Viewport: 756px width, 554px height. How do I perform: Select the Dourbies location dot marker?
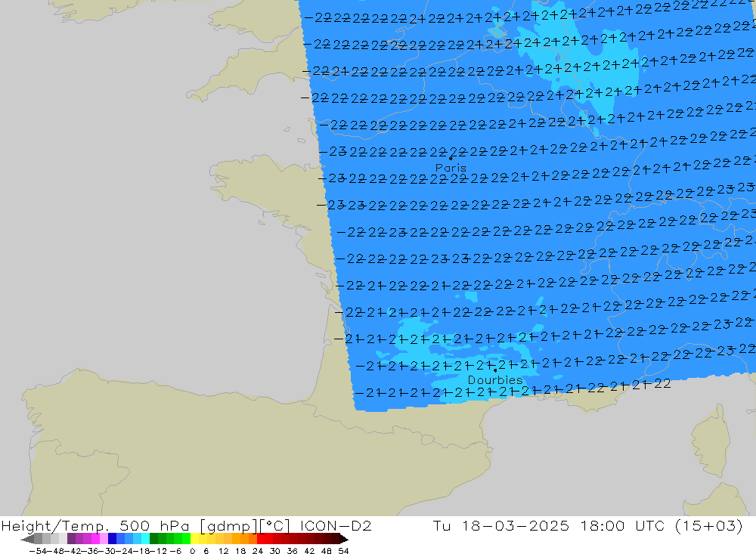(x=495, y=370)
